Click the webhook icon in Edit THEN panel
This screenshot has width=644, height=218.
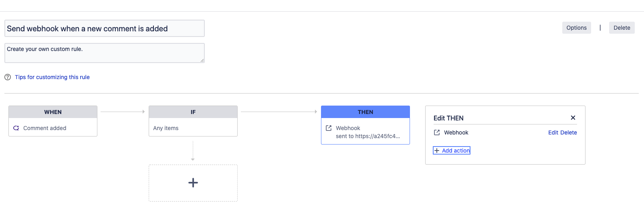437,132
